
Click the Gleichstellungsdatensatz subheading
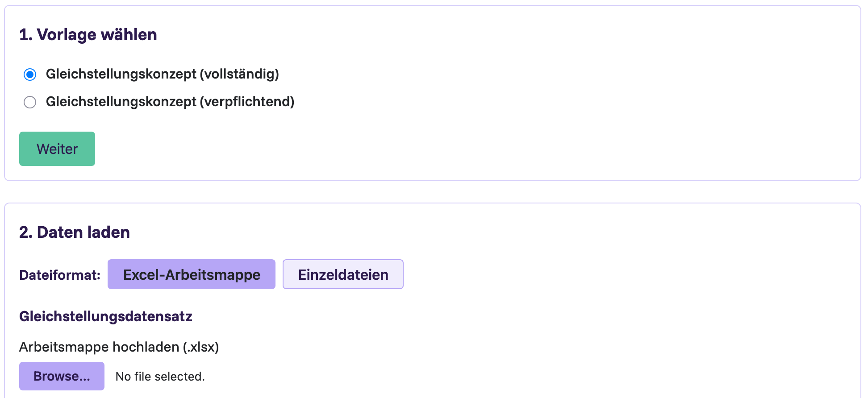coord(106,316)
